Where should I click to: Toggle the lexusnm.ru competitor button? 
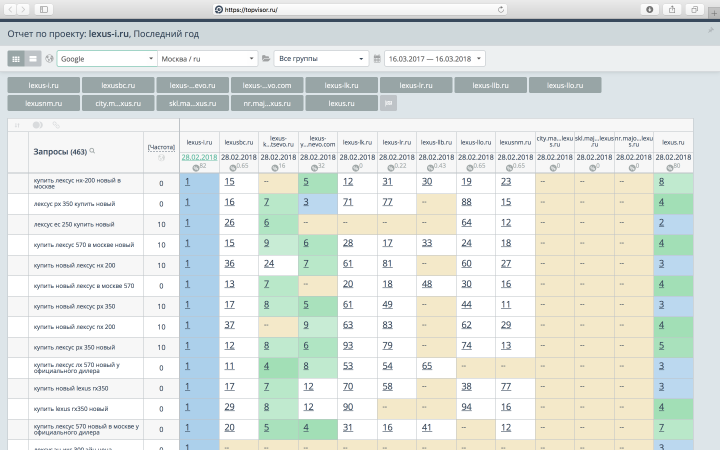tap(44, 103)
